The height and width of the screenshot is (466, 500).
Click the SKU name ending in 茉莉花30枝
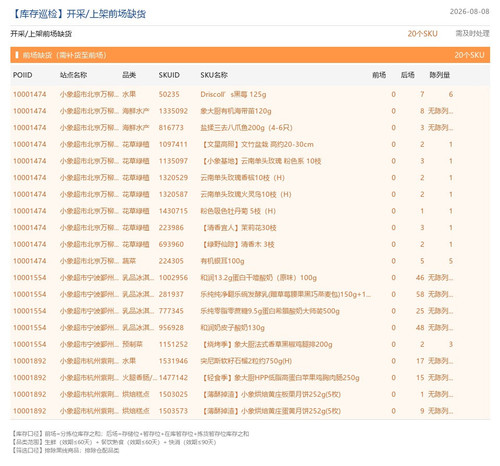pyautogui.click(x=238, y=228)
